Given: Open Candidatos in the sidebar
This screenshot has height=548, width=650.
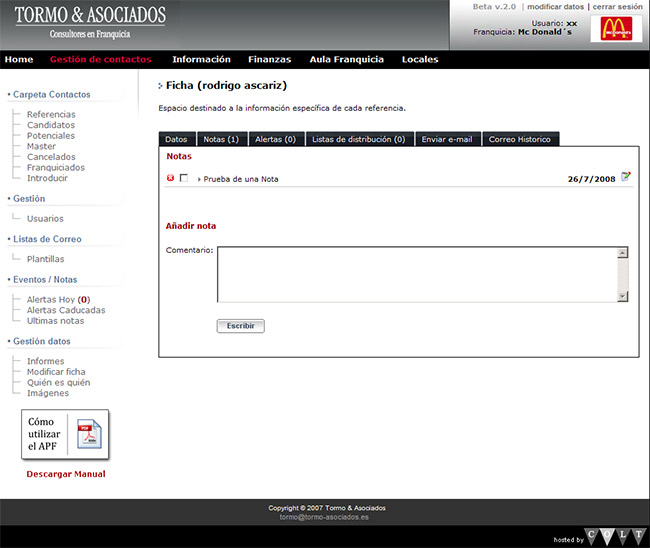Looking at the screenshot, I should (x=51, y=125).
